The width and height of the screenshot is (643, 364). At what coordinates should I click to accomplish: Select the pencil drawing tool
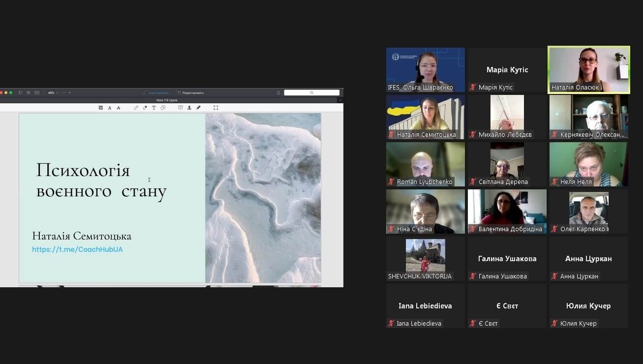(136, 108)
